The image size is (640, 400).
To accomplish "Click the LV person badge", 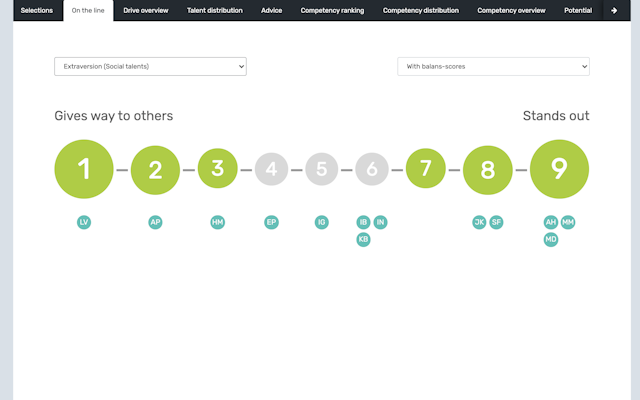I will (84, 222).
